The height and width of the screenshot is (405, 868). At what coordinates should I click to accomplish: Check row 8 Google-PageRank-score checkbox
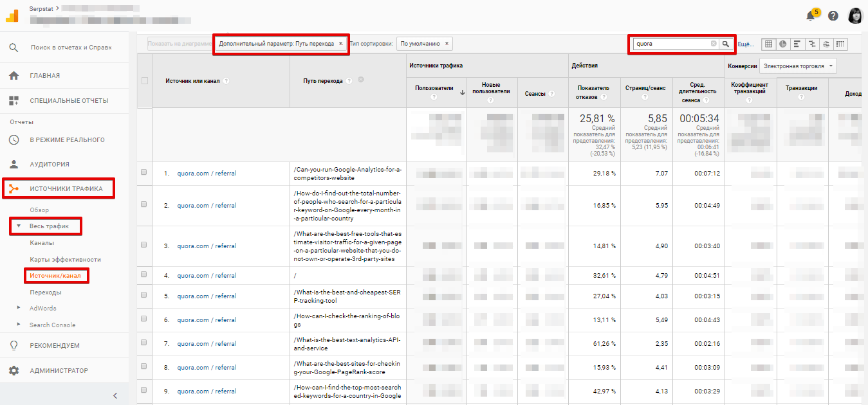[144, 366]
